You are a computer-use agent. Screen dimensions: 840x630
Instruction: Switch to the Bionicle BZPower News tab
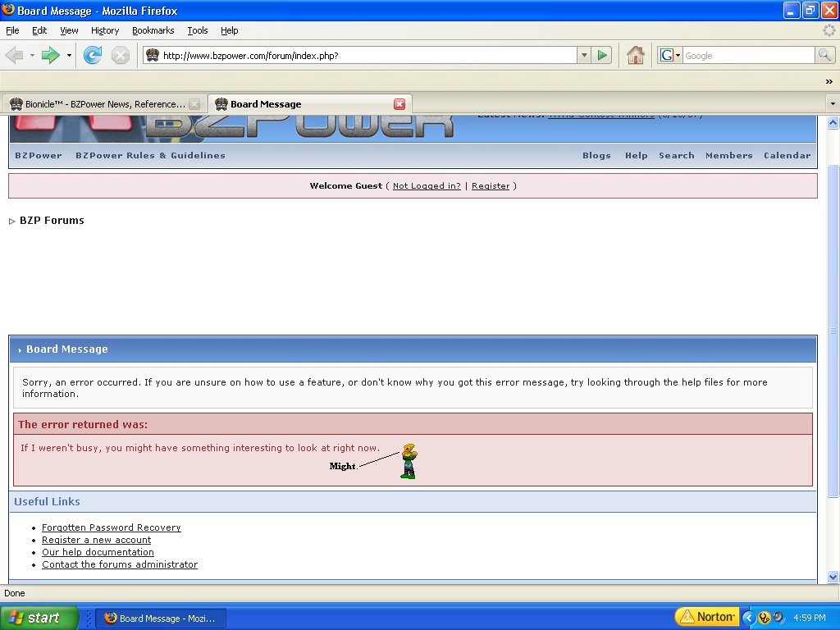pyautogui.click(x=105, y=104)
